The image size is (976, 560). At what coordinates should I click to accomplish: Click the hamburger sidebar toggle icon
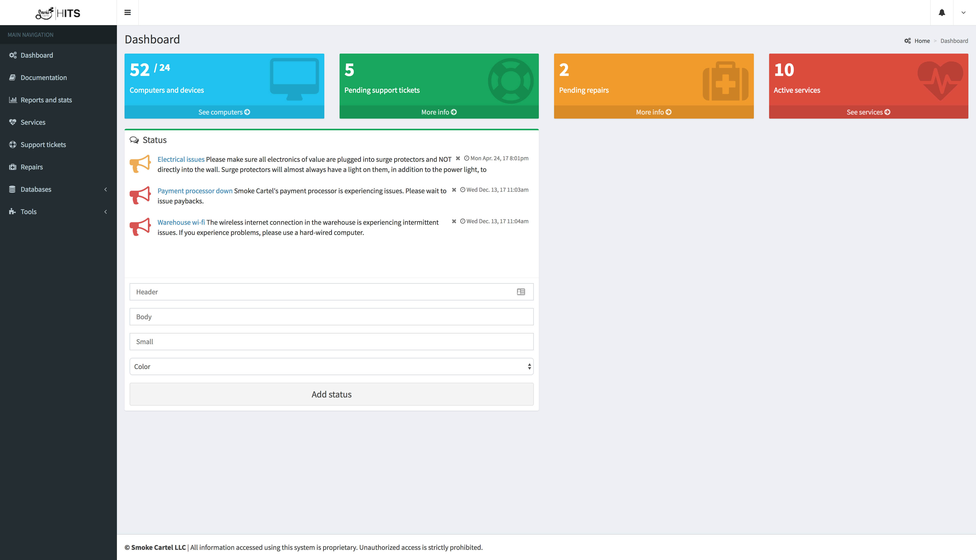click(x=127, y=13)
